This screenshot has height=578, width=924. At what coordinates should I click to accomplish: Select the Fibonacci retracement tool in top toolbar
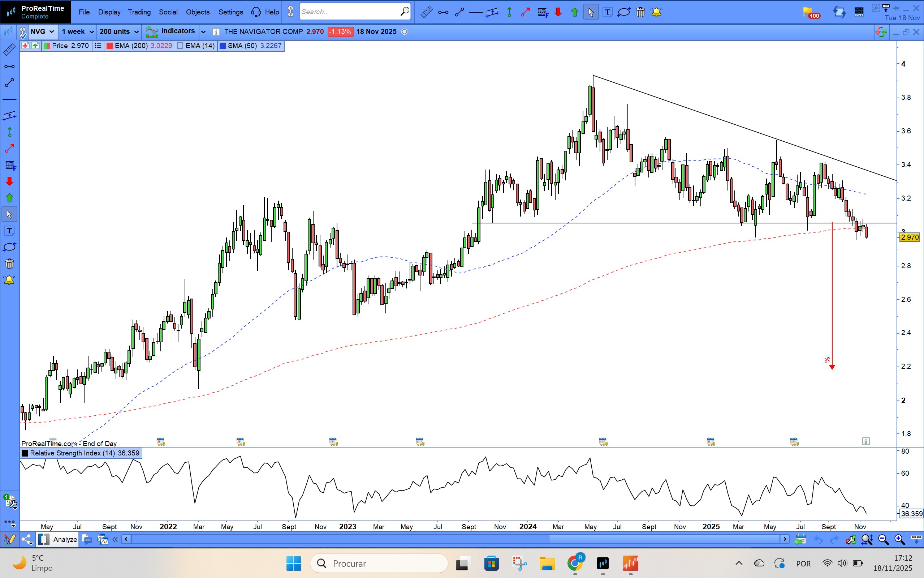pos(543,12)
